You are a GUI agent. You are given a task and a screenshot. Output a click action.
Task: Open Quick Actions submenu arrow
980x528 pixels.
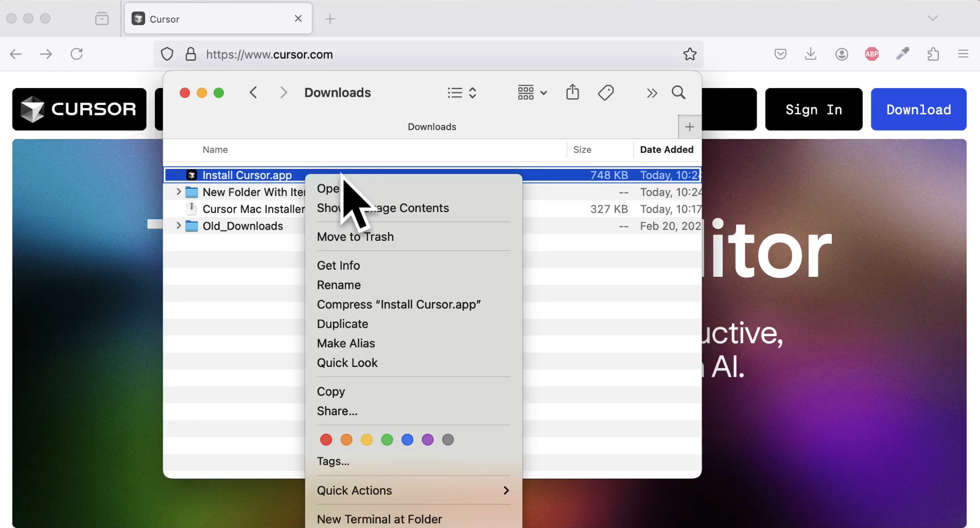(x=506, y=490)
